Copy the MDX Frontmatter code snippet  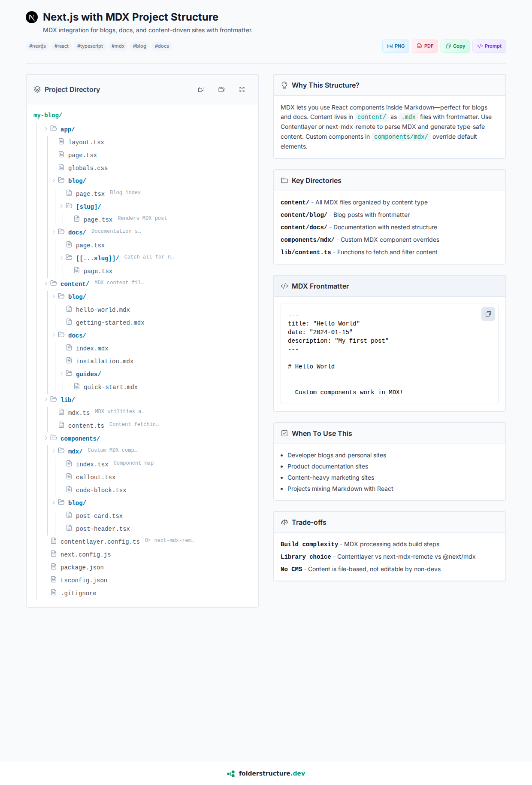click(488, 314)
